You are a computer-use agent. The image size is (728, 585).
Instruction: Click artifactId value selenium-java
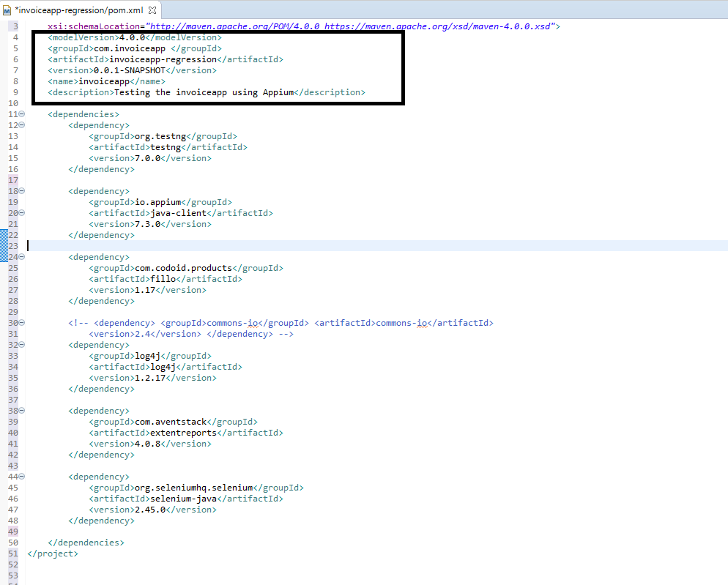click(x=183, y=499)
